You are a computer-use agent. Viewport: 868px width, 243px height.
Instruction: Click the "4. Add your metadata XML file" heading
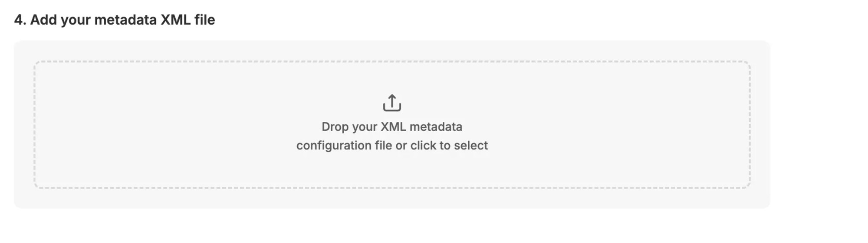point(115,20)
